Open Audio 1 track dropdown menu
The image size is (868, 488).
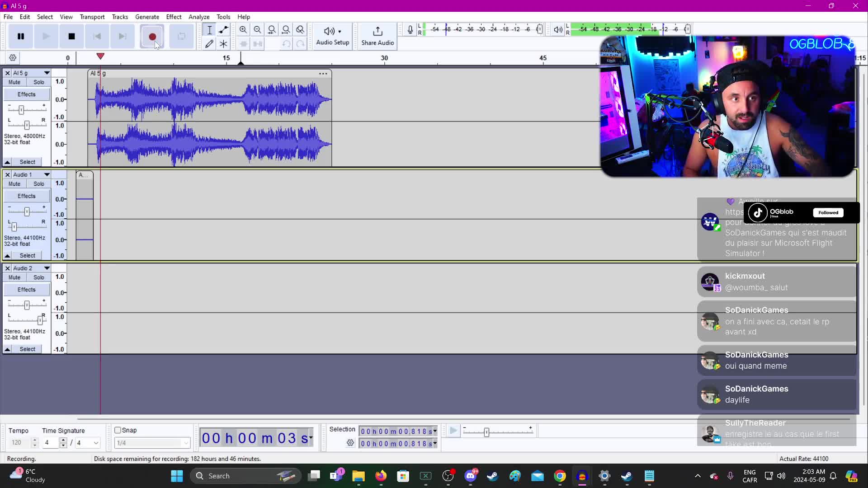pos(47,174)
